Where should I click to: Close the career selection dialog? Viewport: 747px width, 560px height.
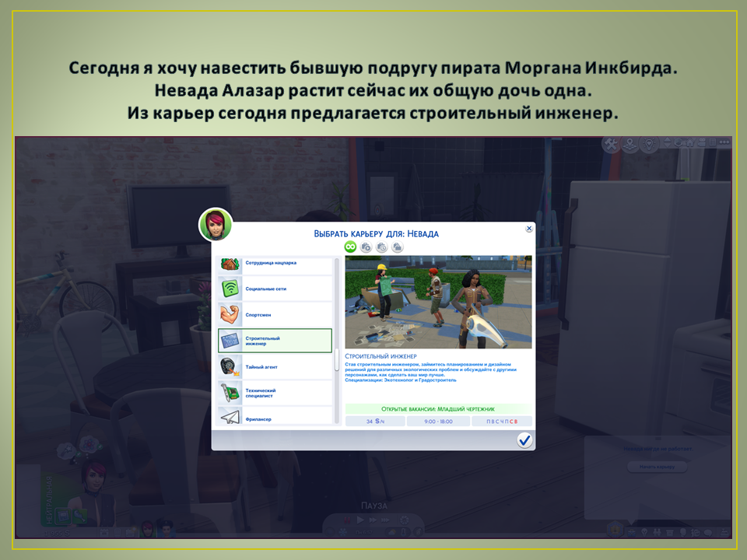529,229
